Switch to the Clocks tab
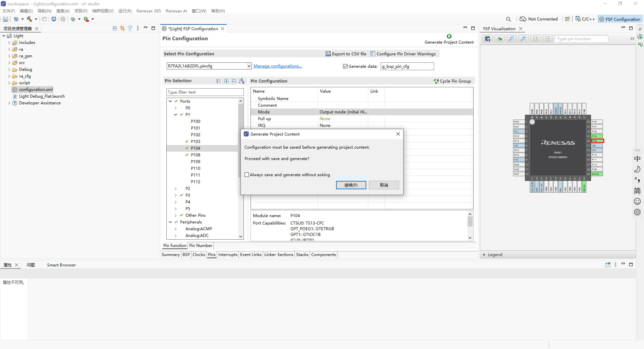644x349 pixels. tap(199, 255)
